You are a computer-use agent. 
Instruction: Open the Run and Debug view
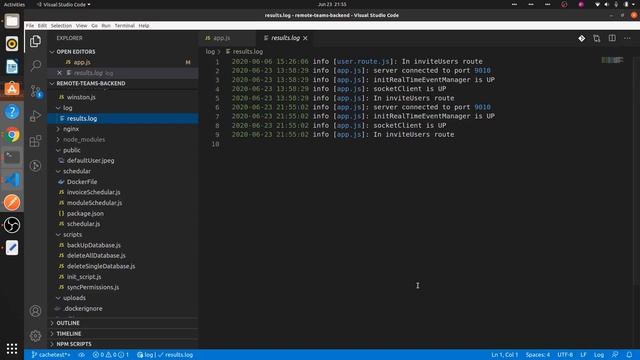click(x=36, y=116)
